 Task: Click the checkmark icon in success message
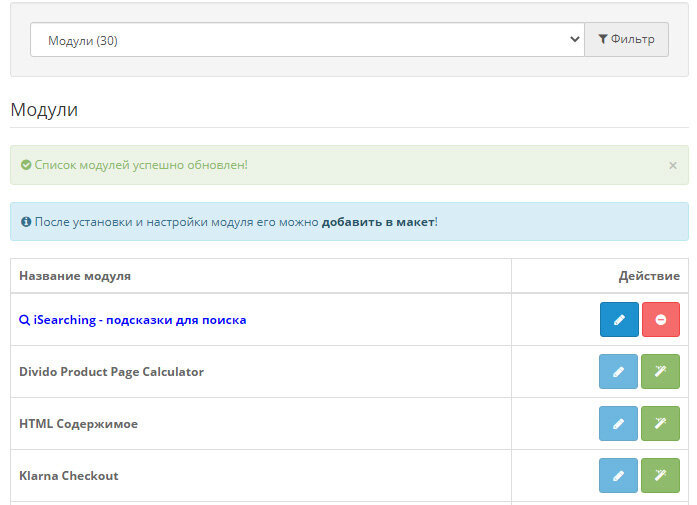pyautogui.click(x=26, y=165)
